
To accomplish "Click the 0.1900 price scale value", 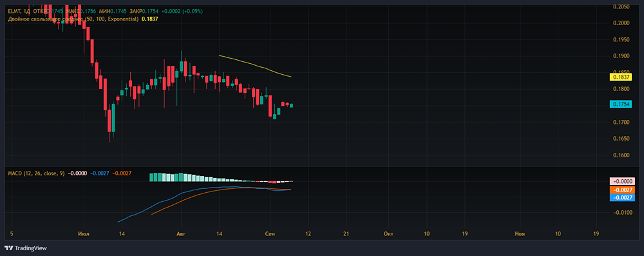I will pos(621,56).
